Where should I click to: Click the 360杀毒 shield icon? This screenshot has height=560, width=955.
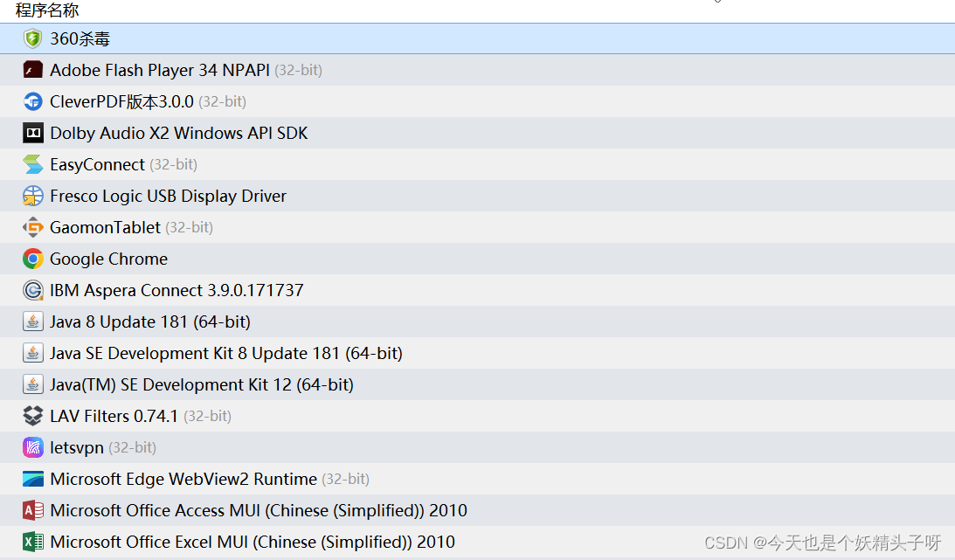coord(33,38)
